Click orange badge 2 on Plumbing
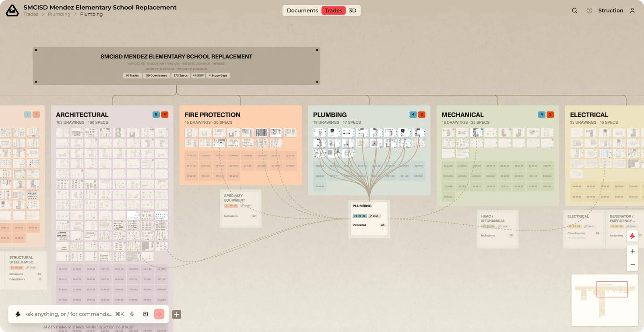Image resolution: width=644 pixels, height=332 pixels. (422, 114)
